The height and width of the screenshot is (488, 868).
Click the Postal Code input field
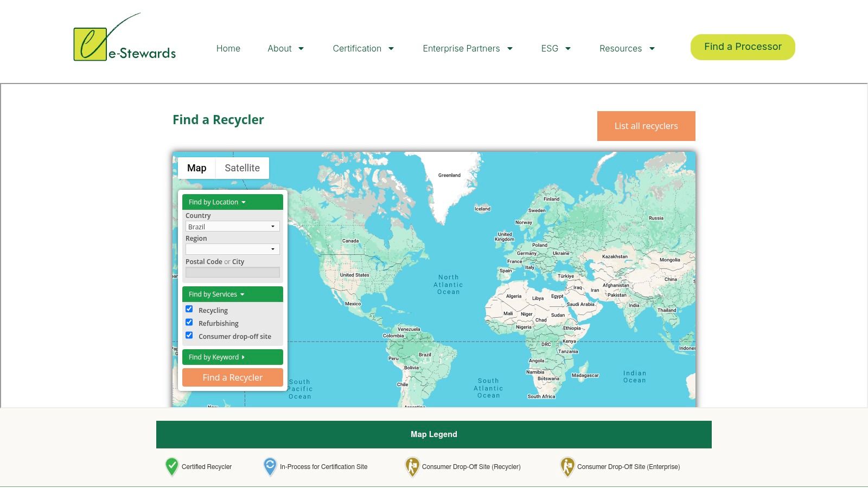(x=232, y=272)
